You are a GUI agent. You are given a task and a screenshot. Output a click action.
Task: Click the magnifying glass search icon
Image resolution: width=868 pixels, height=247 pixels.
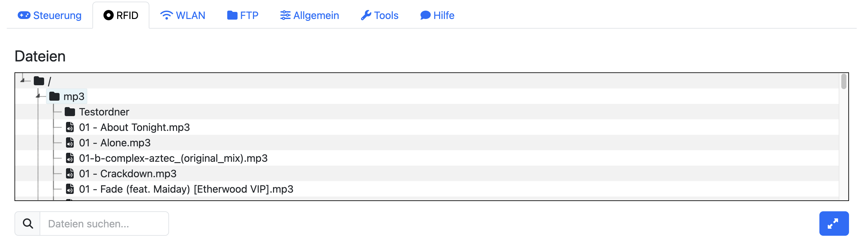coord(28,224)
